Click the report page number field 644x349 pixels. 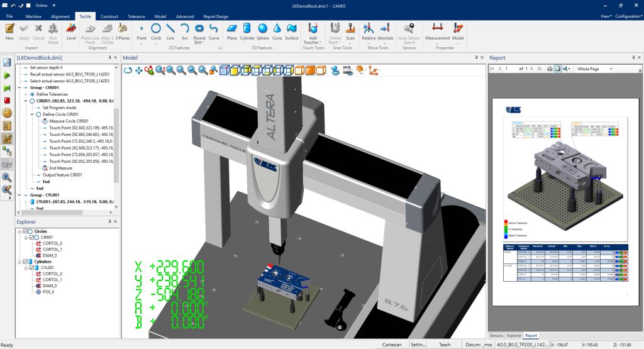[510, 69]
